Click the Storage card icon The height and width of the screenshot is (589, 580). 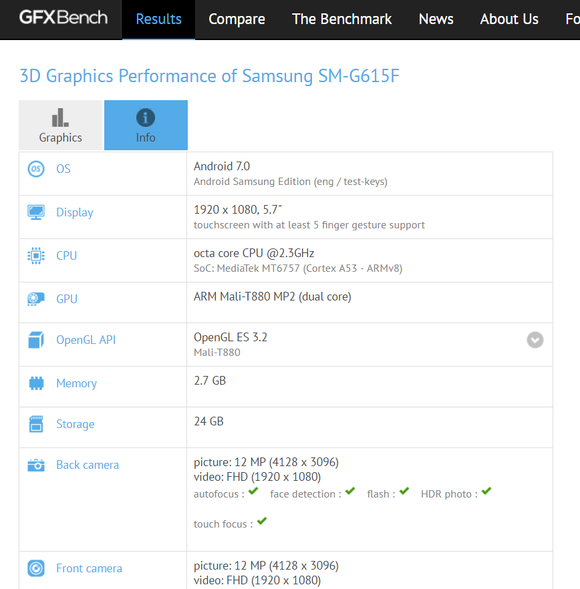pos(36,424)
